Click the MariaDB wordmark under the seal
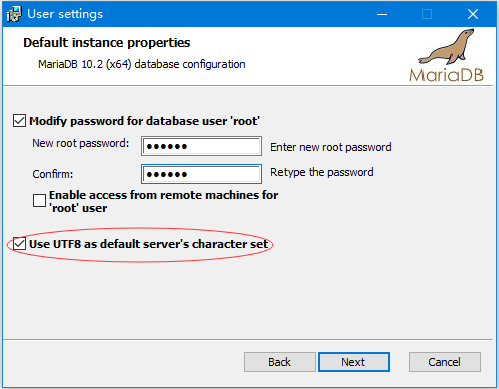This screenshot has width=499, height=389. tap(446, 75)
